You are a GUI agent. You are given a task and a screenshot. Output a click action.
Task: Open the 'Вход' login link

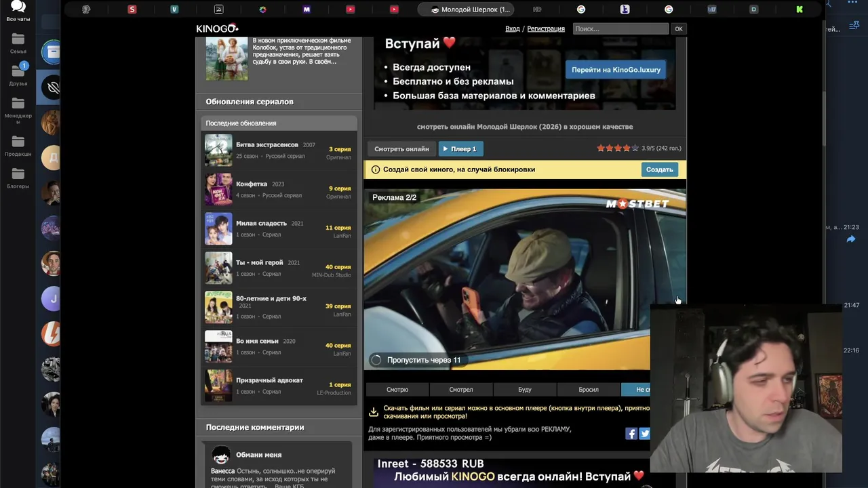[x=513, y=28]
